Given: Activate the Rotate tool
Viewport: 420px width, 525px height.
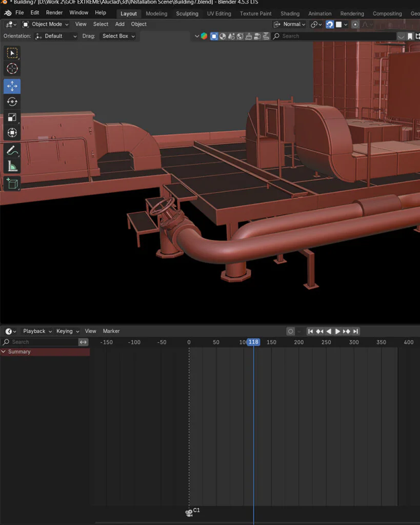Looking at the screenshot, I should pyautogui.click(x=12, y=102).
